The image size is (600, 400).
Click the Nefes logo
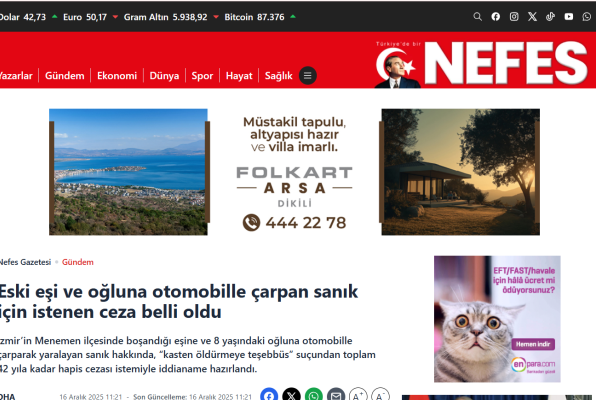(483, 63)
